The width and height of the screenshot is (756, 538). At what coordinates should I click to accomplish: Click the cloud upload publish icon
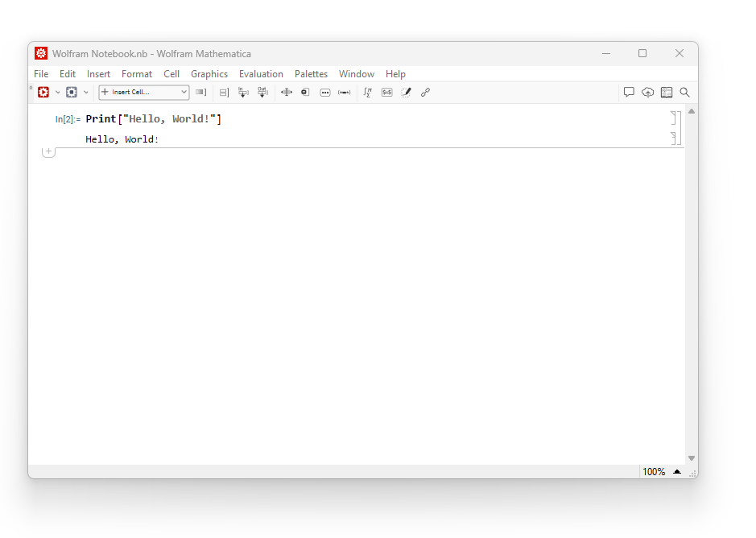pyautogui.click(x=647, y=92)
